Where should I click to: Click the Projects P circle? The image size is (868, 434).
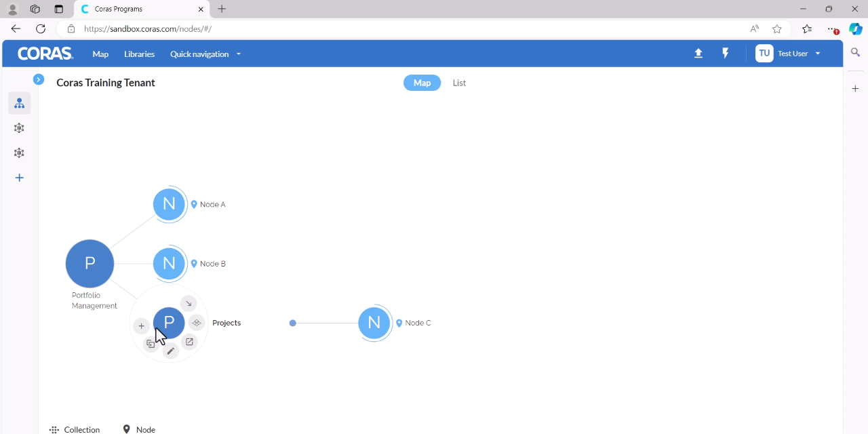[169, 323]
